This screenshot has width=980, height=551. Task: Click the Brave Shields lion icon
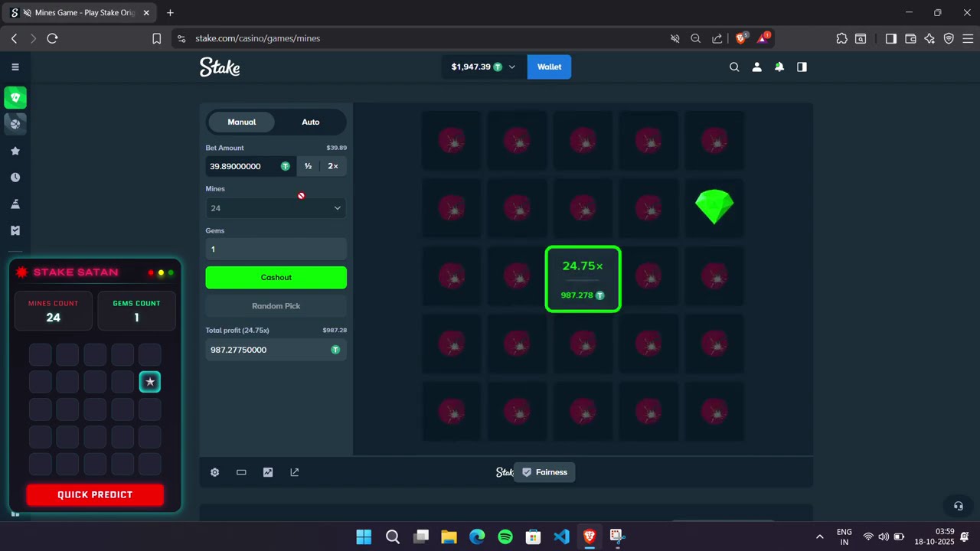pos(741,38)
